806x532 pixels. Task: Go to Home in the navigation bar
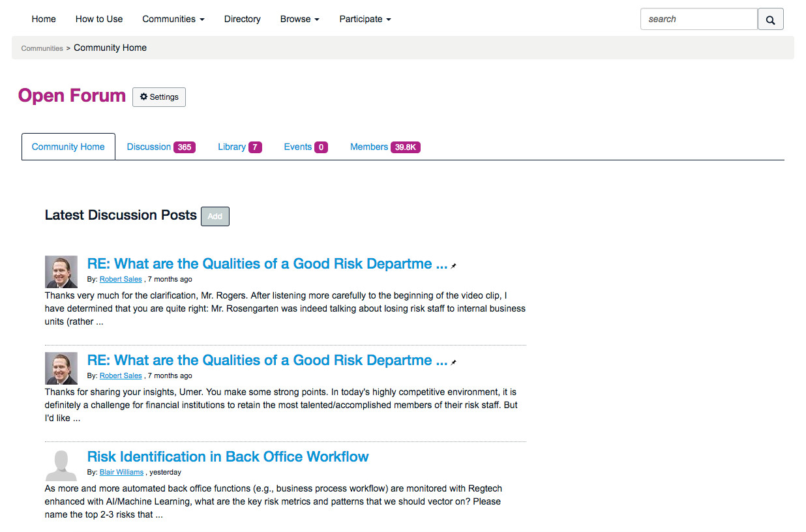(44, 20)
